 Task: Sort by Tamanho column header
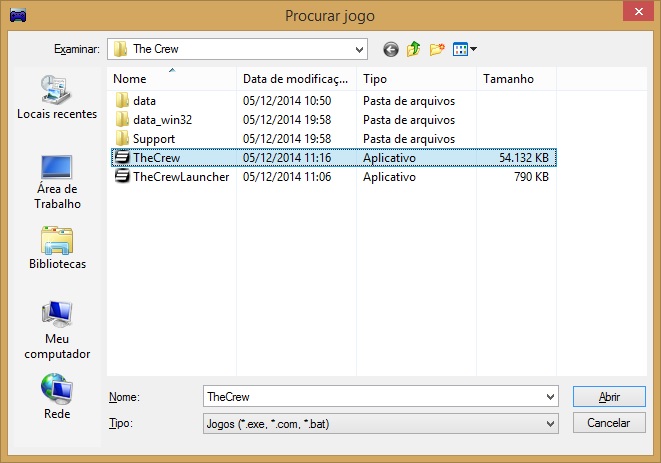[x=516, y=79]
